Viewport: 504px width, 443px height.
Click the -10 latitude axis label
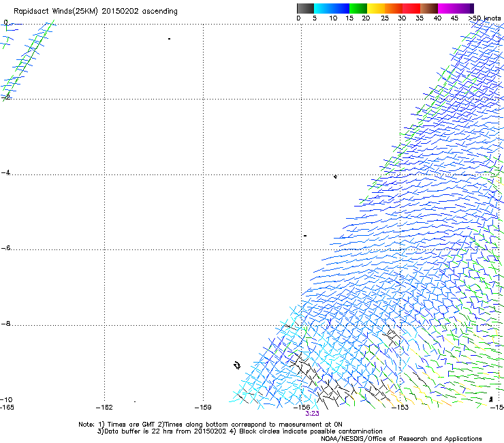[6, 400]
